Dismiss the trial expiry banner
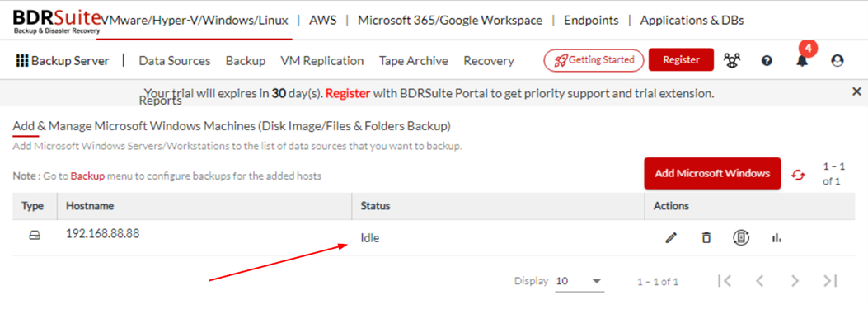This screenshot has height=309, width=868. (x=856, y=91)
